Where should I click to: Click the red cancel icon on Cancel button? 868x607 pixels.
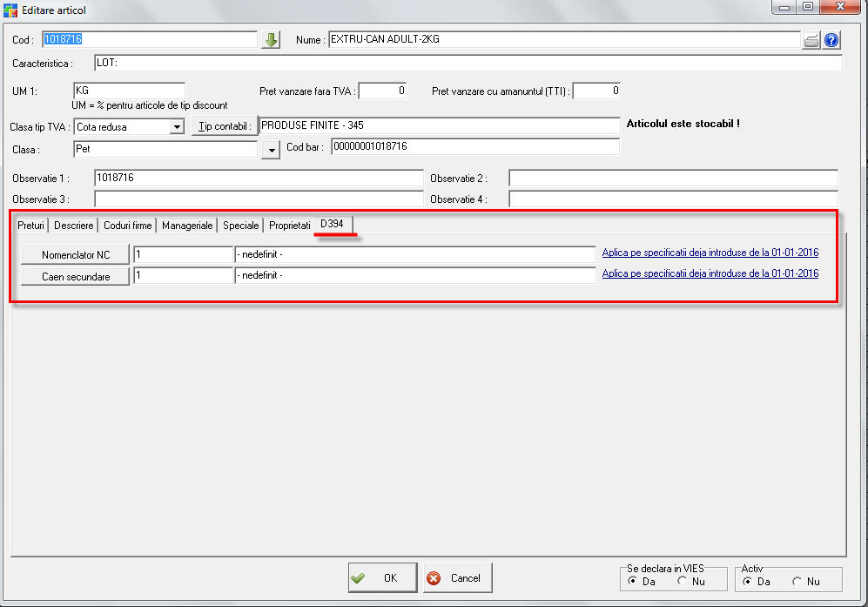pos(435,577)
